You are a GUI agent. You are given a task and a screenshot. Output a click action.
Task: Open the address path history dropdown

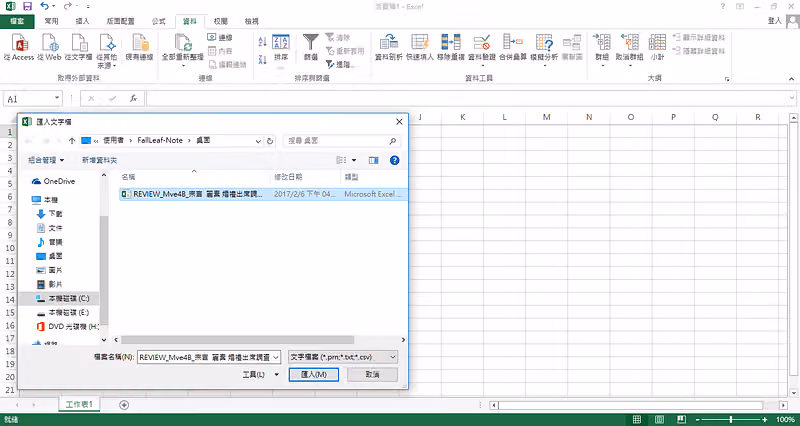coord(258,141)
